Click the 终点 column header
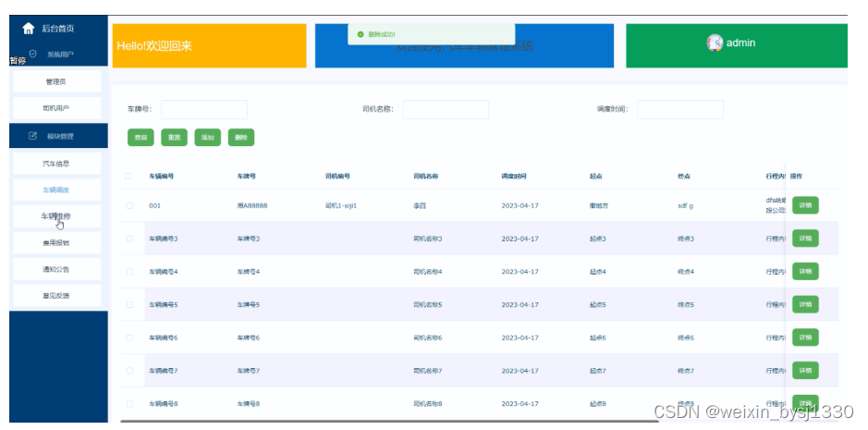 (x=684, y=177)
